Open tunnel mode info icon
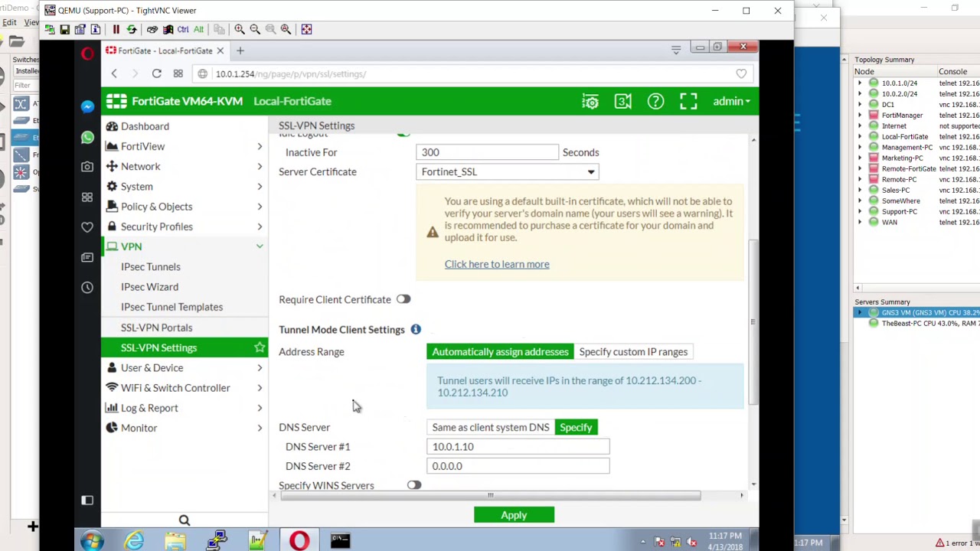 (x=416, y=329)
